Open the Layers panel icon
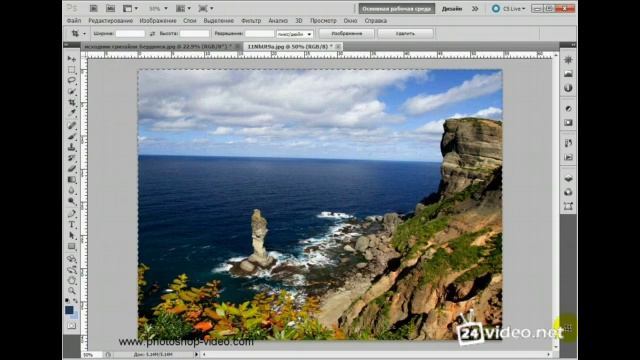 (568, 178)
